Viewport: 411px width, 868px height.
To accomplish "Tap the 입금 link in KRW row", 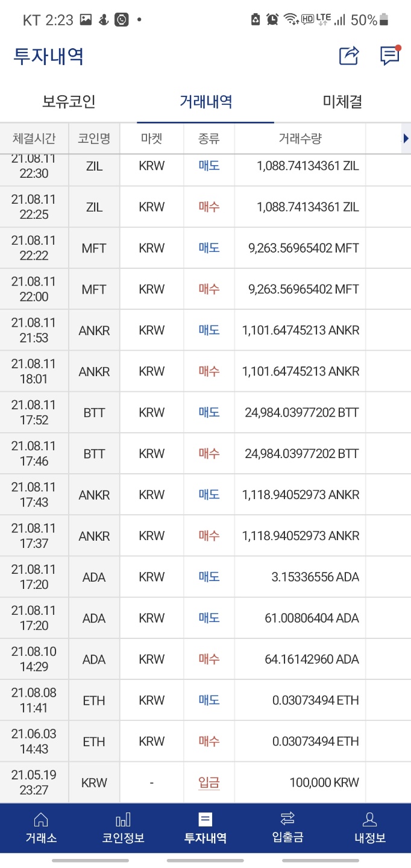I will pos(209,782).
